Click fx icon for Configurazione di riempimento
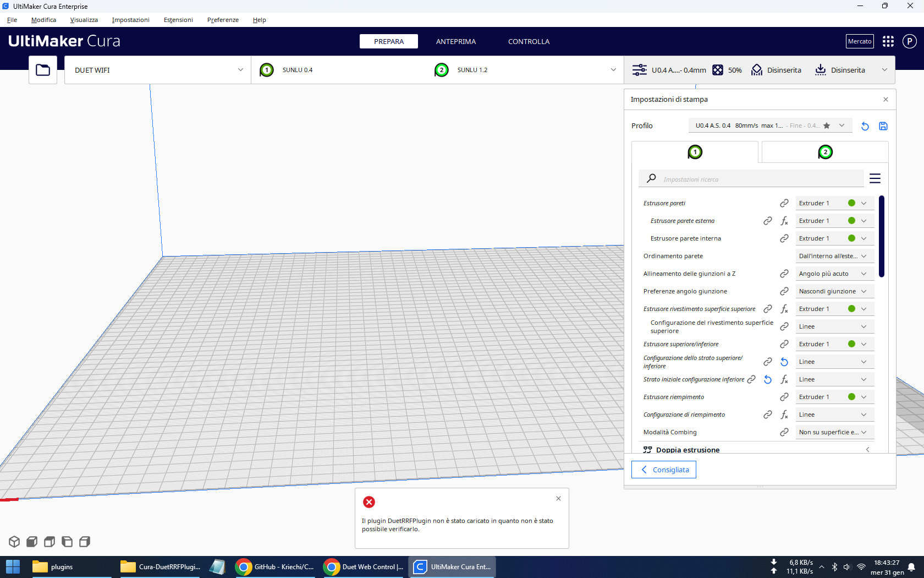This screenshot has height=578, width=924. (784, 415)
